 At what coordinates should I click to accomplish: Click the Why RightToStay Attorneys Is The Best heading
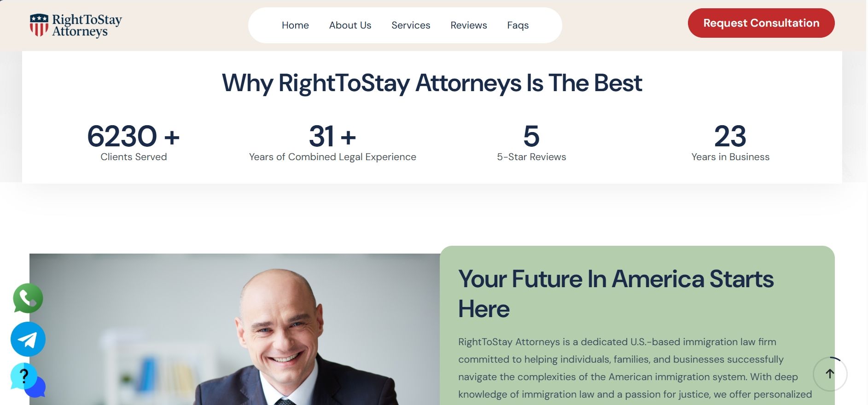(x=432, y=83)
